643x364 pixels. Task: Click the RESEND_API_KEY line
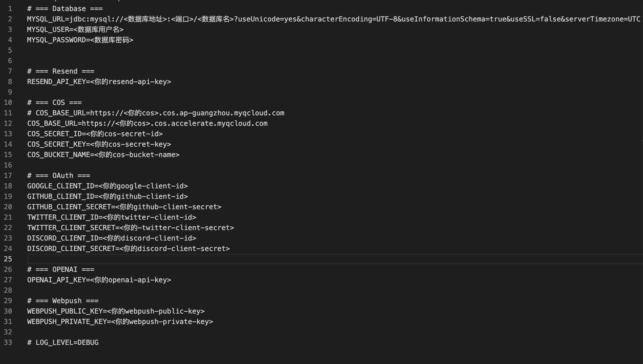tap(99, 82)
